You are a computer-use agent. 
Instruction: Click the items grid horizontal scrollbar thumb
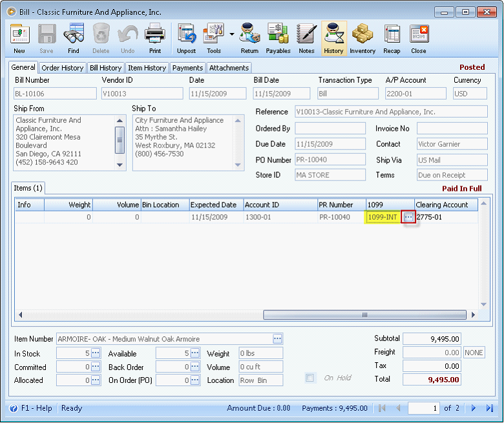[x=364, y=314]
